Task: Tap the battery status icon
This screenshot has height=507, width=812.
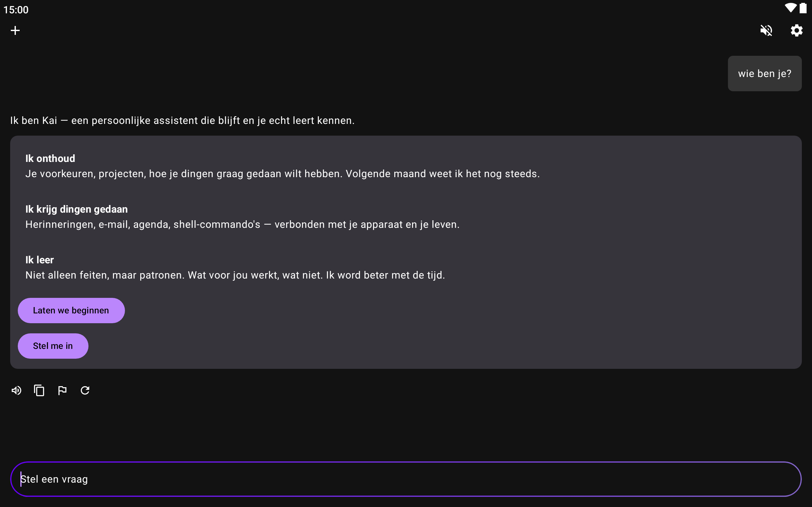Action: (x=803, y=8)
